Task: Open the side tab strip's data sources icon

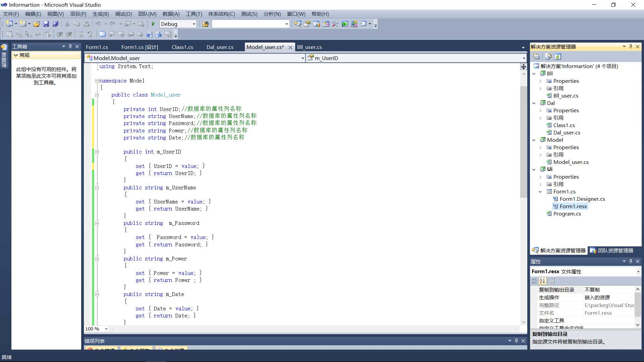Action: click(4, 47)
